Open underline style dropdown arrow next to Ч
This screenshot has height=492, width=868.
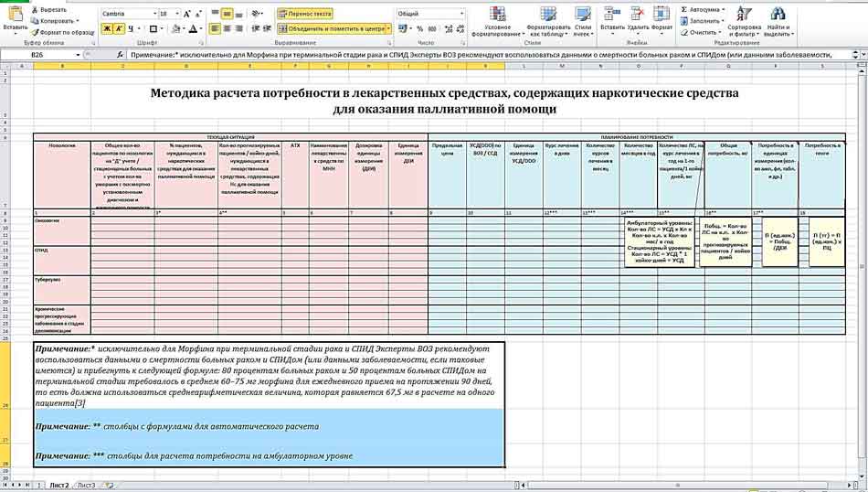tap(139, 28)
